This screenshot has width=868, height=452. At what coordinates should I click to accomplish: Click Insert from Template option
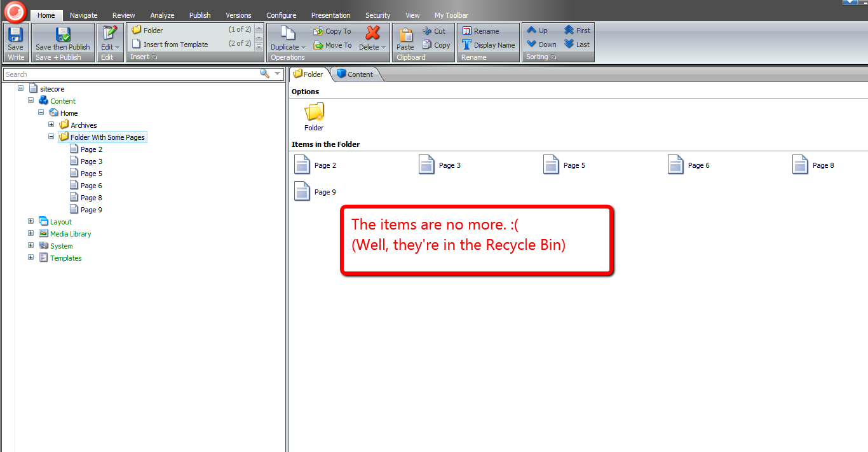[175, 45]
